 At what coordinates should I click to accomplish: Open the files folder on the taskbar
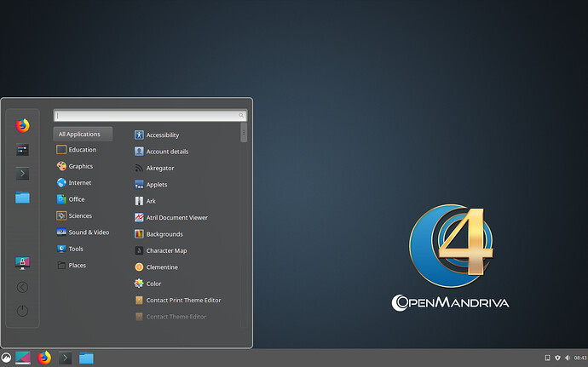[86, 358]
